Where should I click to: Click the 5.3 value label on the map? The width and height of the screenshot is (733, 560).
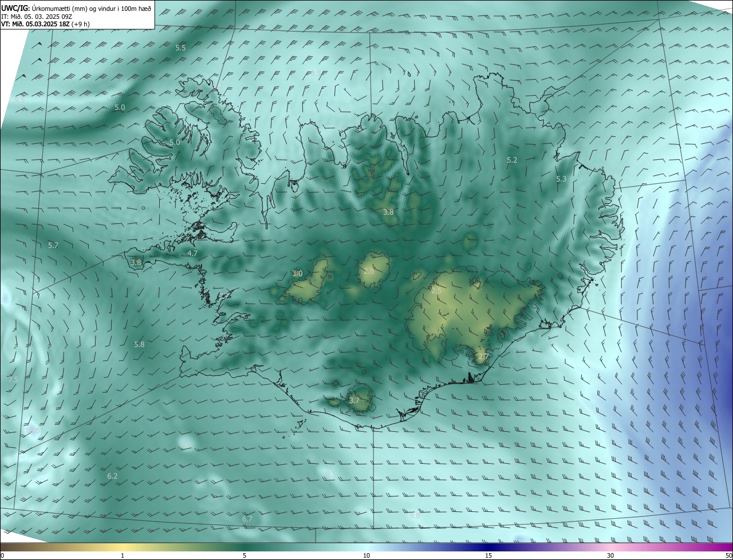(561, 179)
